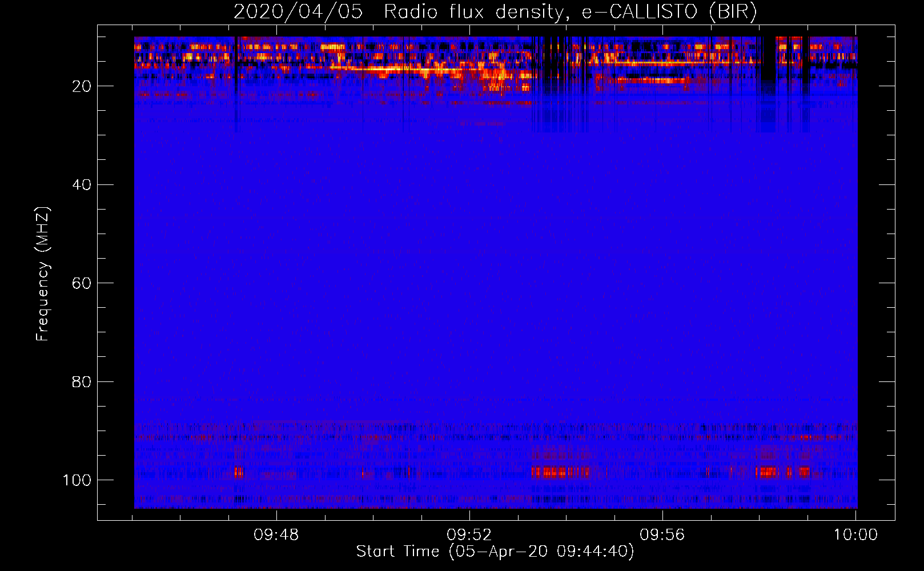Click the 20 MHz frequency tick label
This screenshot has width=924, height=571.
pyautogui.click(x=82, y=86)
